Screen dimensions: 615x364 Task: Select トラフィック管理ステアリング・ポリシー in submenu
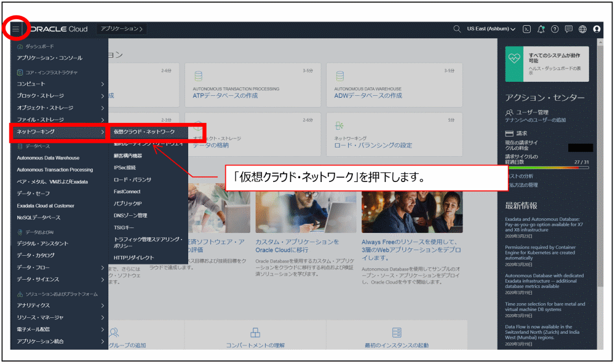point(148,242)
